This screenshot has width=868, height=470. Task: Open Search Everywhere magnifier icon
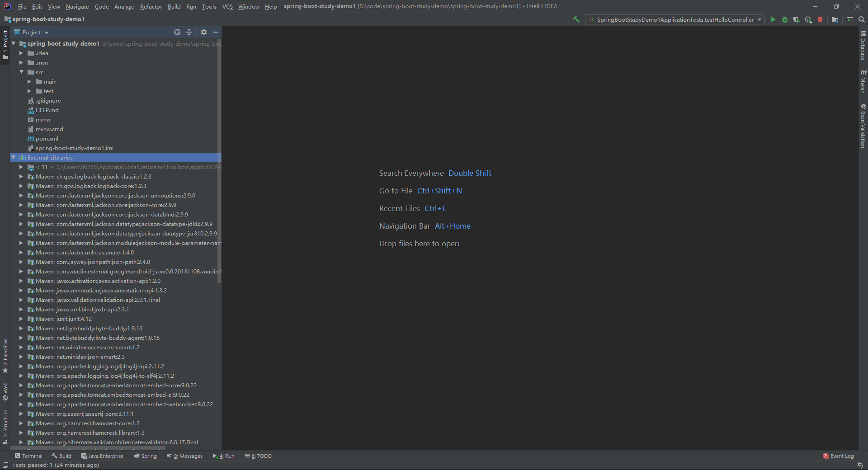[862, 19]
